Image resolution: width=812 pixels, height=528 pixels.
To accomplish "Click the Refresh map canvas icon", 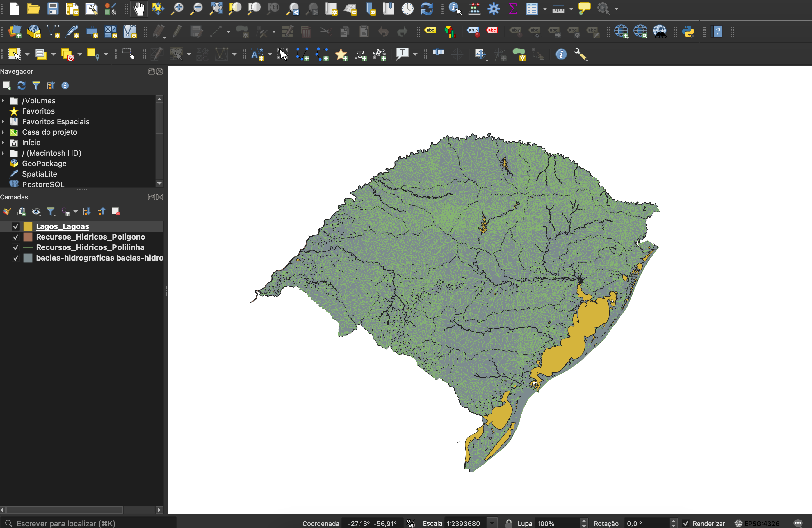I will (x=426, y=8).
